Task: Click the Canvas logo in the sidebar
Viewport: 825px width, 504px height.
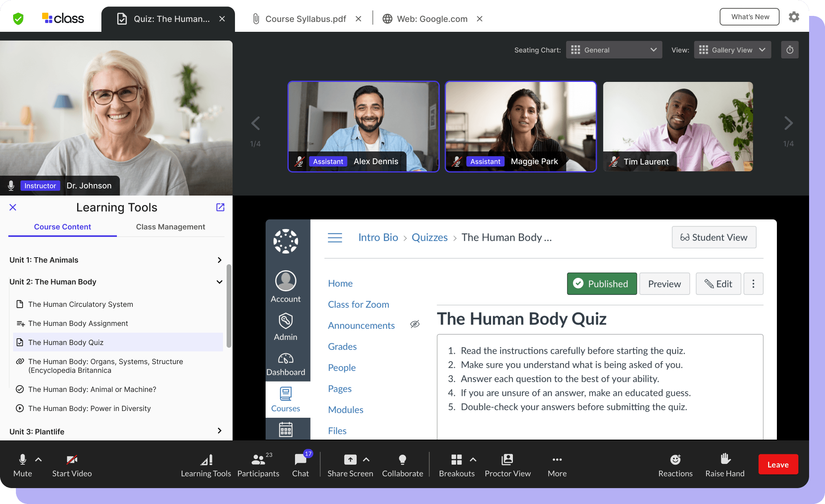Action: point(285,241)
